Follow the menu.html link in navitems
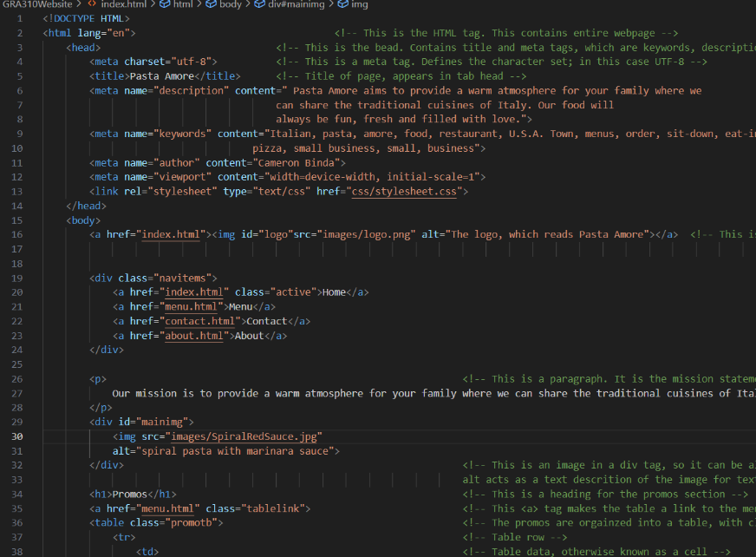Image resolution: width=756 pixels, height=557 pixels. click(x=192, y=306)
